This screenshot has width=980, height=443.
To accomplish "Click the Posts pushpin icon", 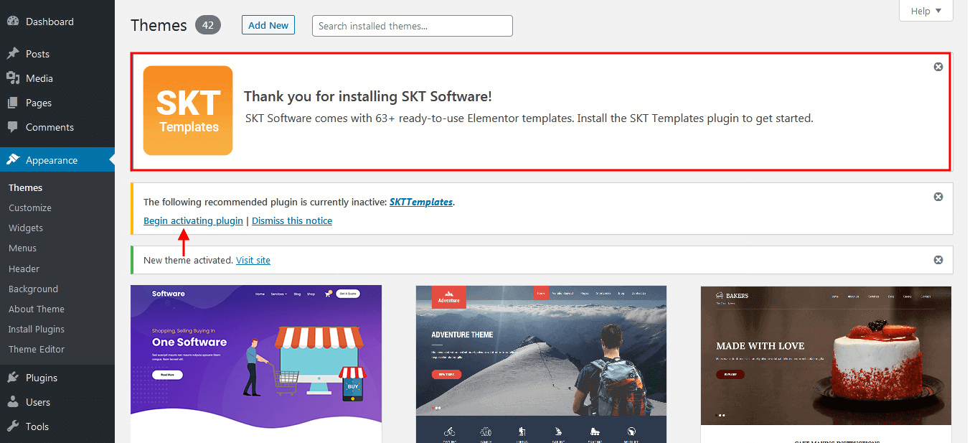I will [x=13, y=54].
